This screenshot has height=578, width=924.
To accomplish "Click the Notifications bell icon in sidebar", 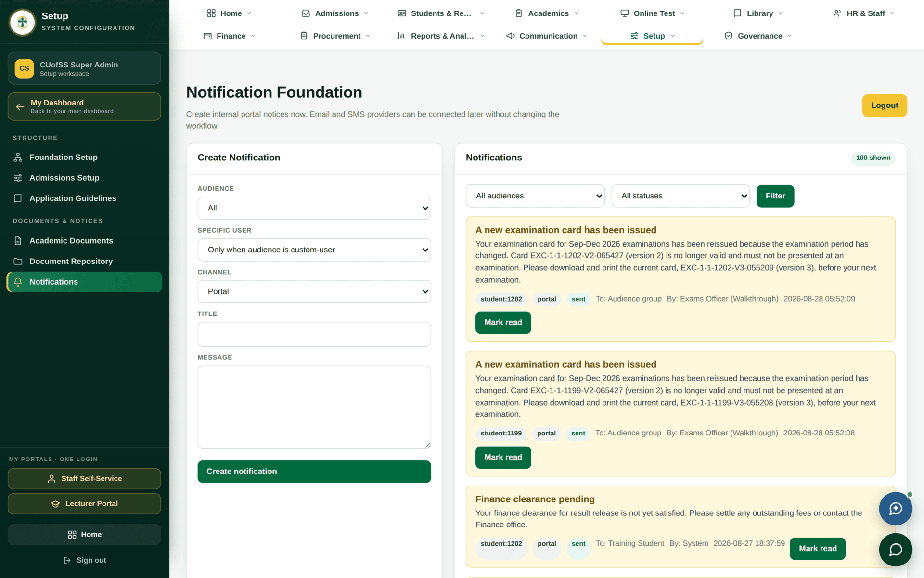I will pos(18,282).
